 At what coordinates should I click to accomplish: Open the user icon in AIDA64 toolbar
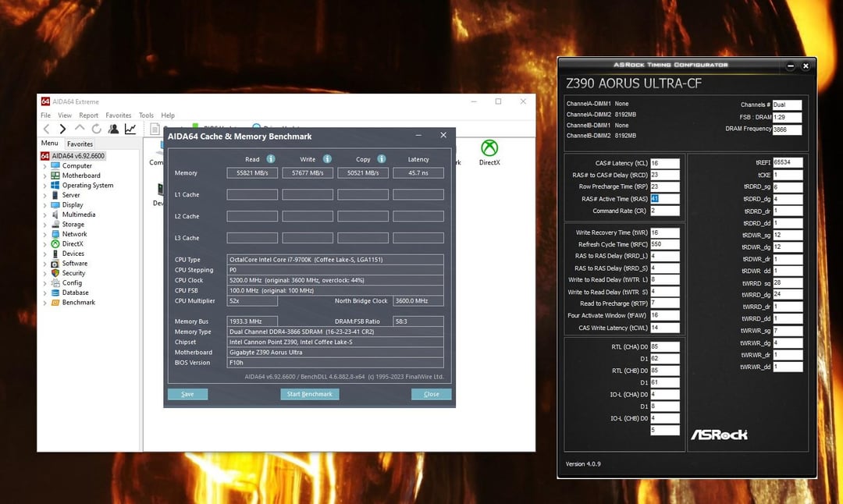(113, 129)
